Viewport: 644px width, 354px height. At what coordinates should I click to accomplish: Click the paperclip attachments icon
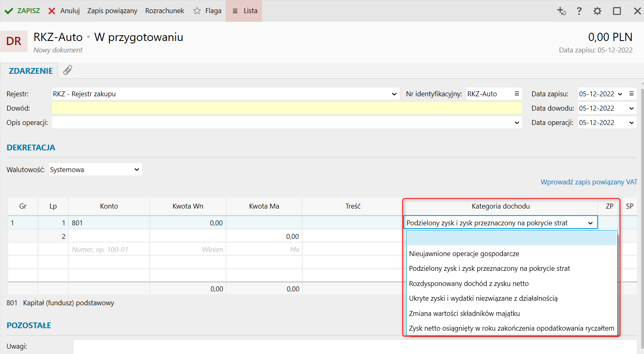point(68,70)
